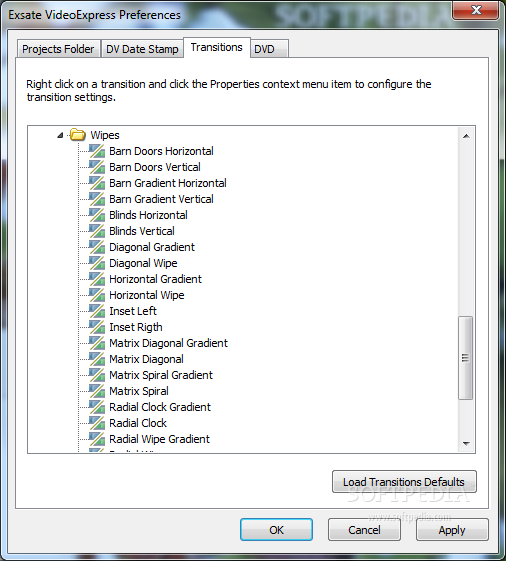
Task: Click the icon beside Matrix Spiral
Action: click(97, 391)
